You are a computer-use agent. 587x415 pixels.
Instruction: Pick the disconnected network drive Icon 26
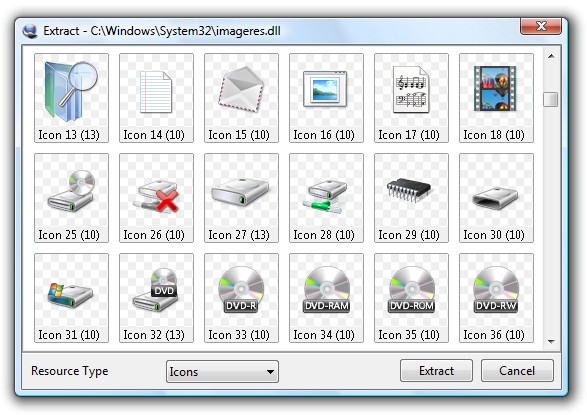pyautogui.click(x=156, y=198)
